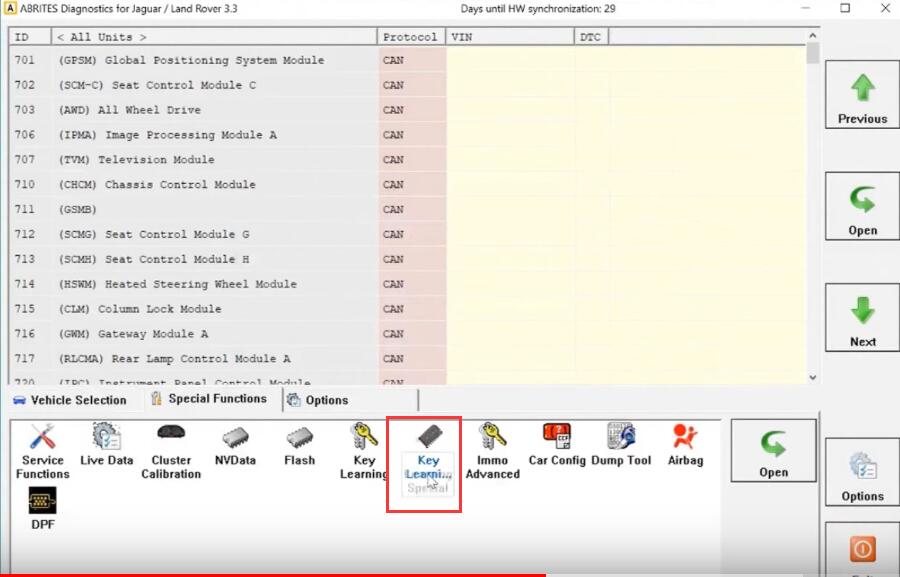Screen dimensions: 900x577
Task: Click the orange power exit button
Action: pos(862,549)
